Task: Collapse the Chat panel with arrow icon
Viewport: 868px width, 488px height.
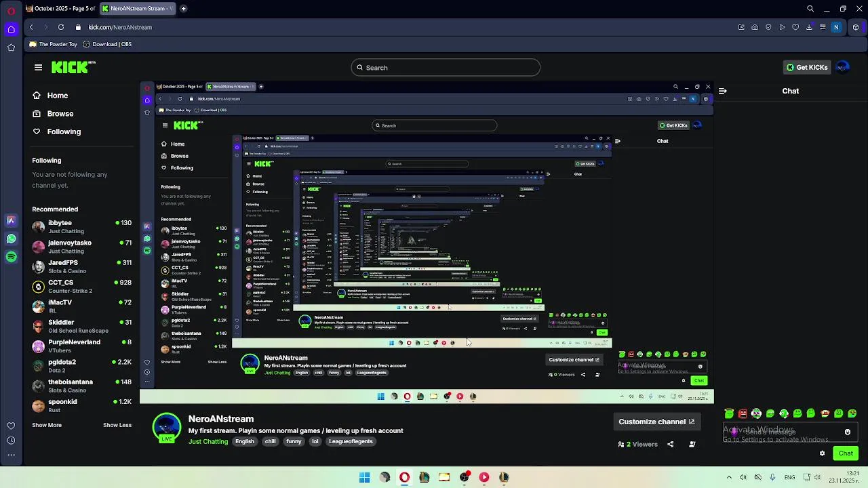Action: pyautogui.click(x=723, y=91)
